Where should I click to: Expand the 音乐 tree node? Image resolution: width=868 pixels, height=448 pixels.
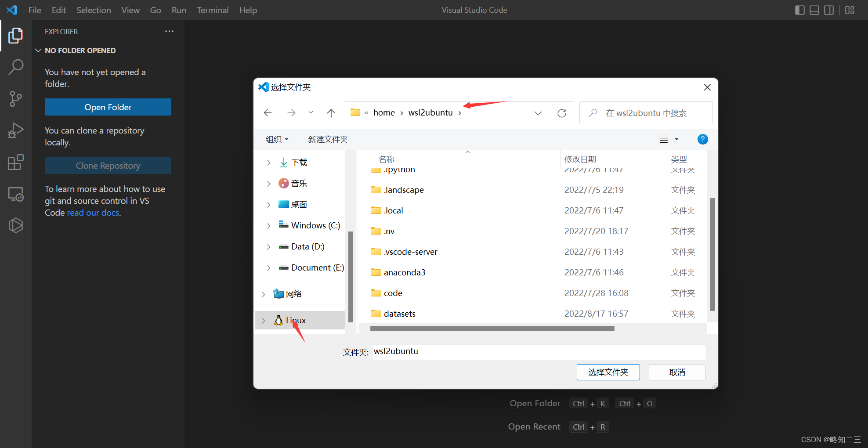tap(268, 184)
